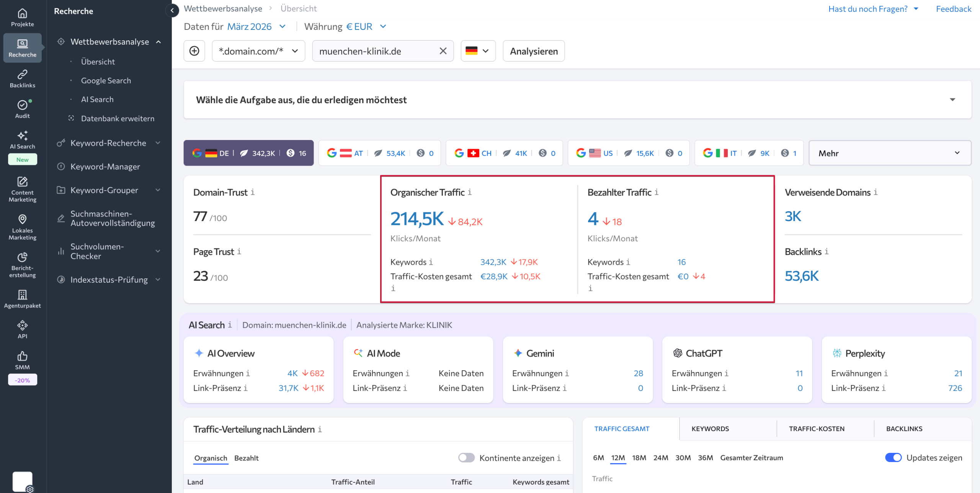This screenshot has width=980, height=493.
Task: Collapse the Wettbewerbsanalyse sidebar group
Action: [158, 42]
